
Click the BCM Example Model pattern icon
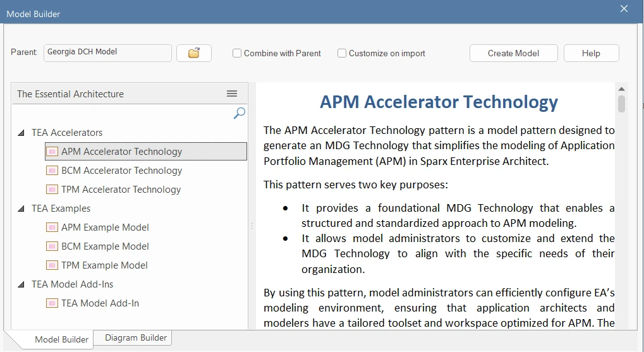click(x=52, y=246)
